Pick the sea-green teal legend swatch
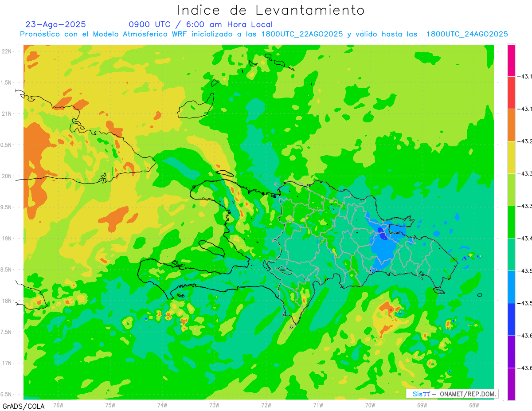Viewport: 532px width, 411px height. [511, 254]
